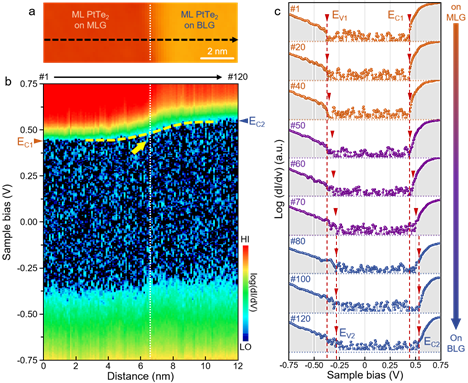Click the panel letter 'b'
The height and width of the screenshot is (383, 468).
pyautogui.click(x=8, y=82)
